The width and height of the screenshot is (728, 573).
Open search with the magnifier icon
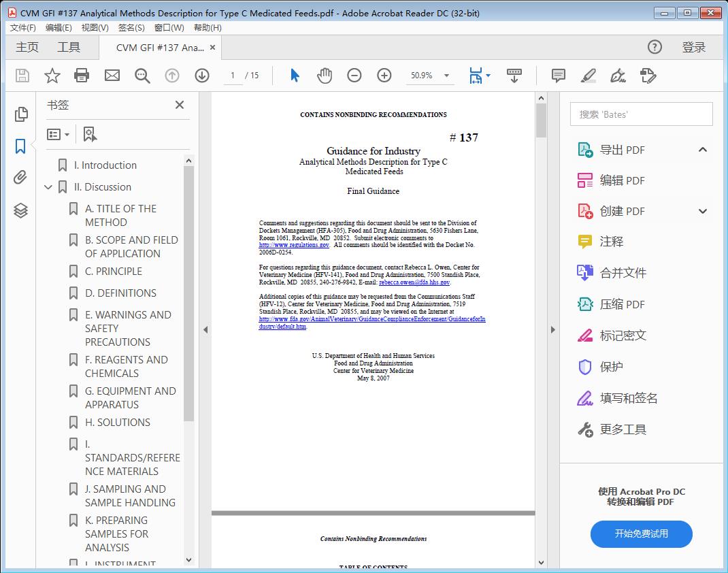(142, 75)
